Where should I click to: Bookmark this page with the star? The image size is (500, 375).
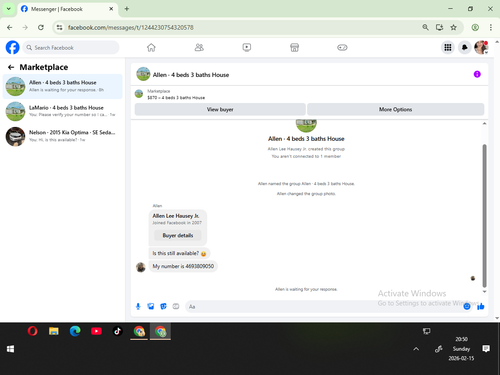pos(453,27)
